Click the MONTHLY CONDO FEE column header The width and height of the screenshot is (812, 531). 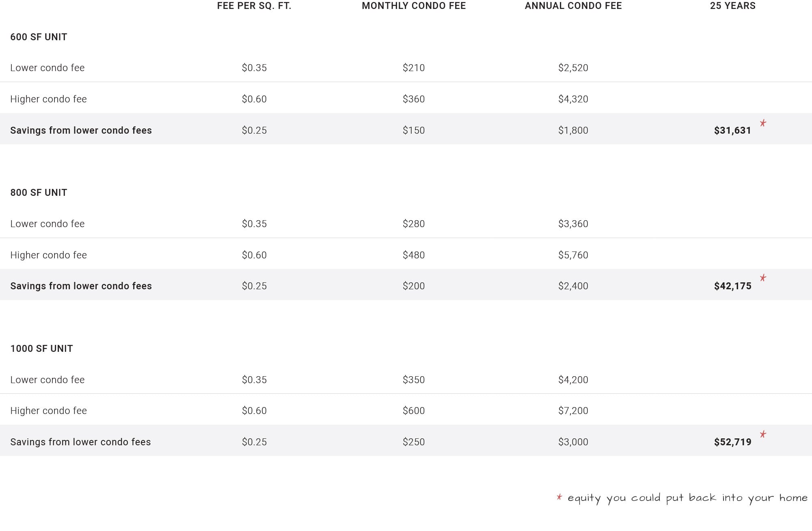coord(414,6)
